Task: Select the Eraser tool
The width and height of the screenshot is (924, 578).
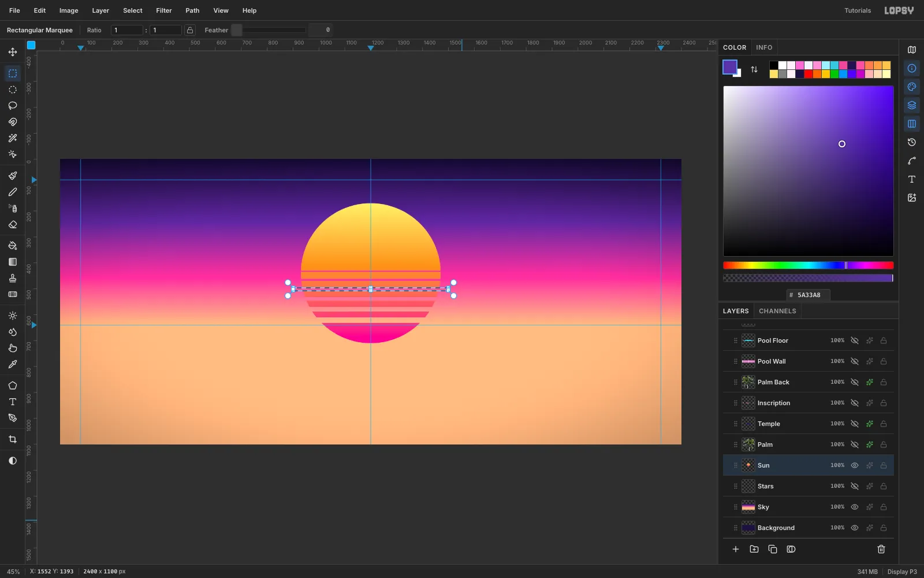Action: pyautogui.click(x=13, y=224)
